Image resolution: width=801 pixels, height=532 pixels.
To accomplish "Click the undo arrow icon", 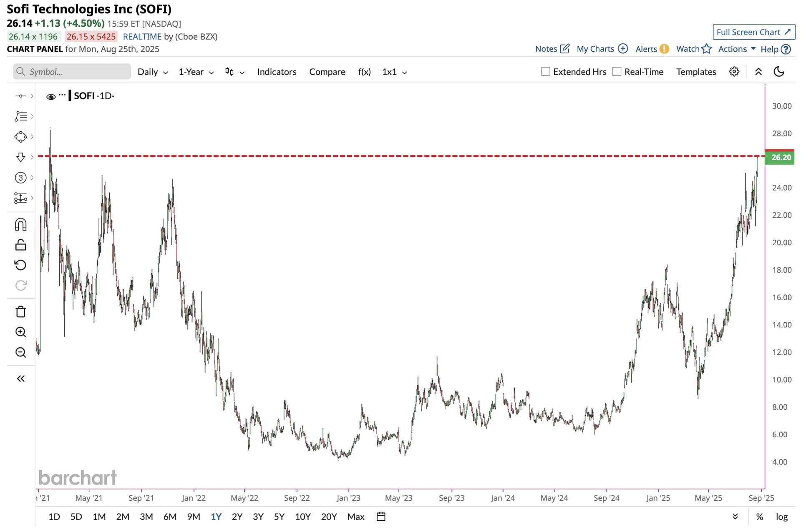I will pos(20,265).
